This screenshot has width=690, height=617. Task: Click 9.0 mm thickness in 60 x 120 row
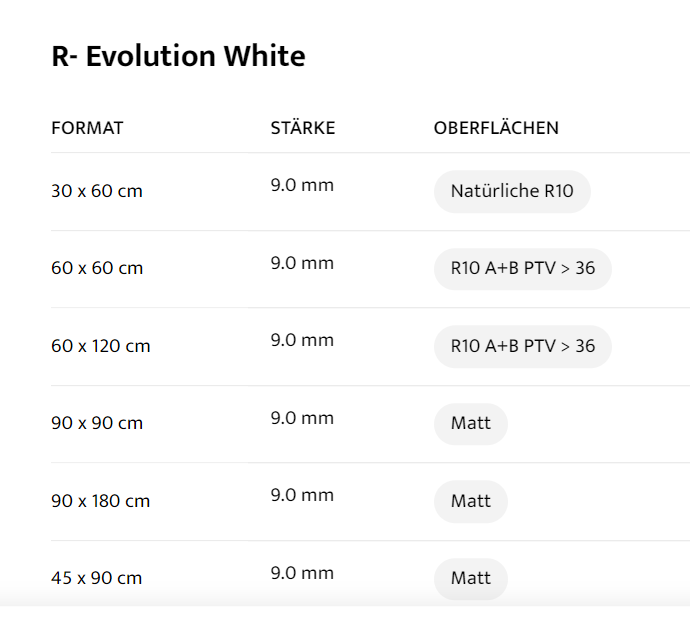point(302,340)
